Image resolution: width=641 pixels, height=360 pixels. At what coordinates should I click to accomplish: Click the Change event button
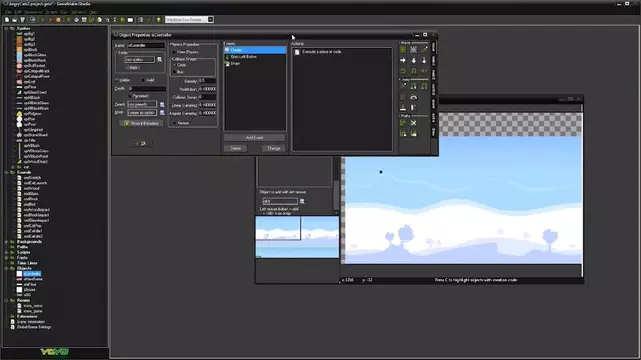click(273, 148)
